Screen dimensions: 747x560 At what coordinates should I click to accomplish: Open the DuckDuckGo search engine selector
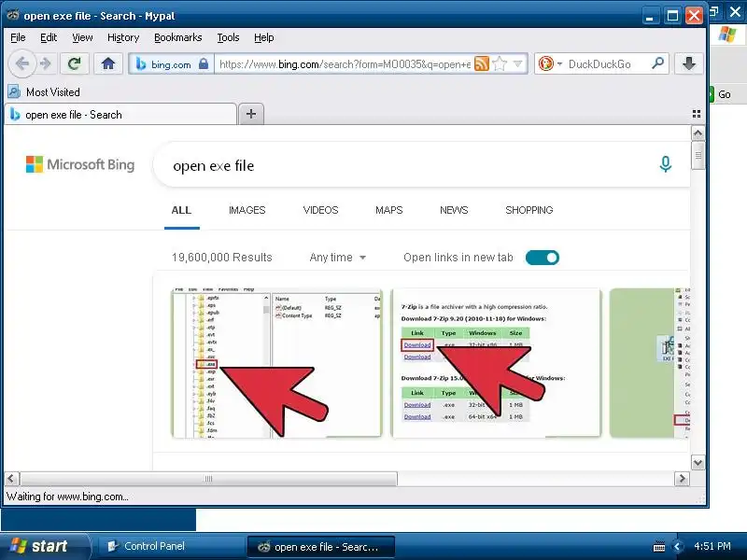pos(550,63)
